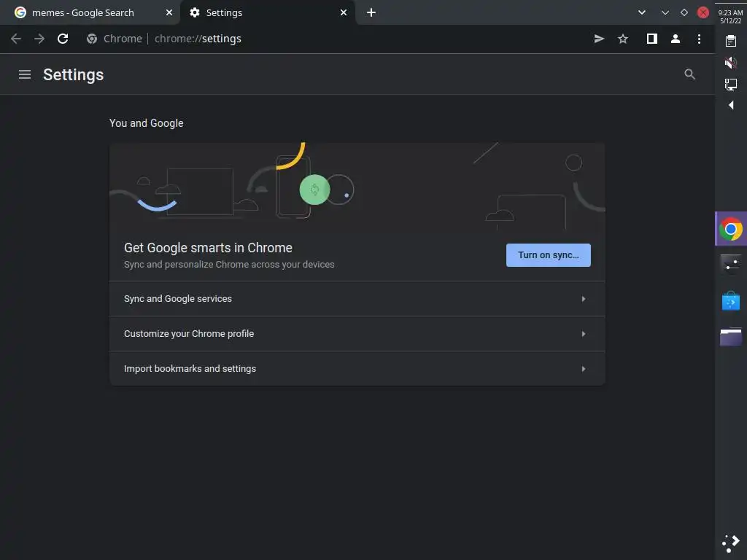Close the Settings tab
747x560 pixels.
pos(344,12)
